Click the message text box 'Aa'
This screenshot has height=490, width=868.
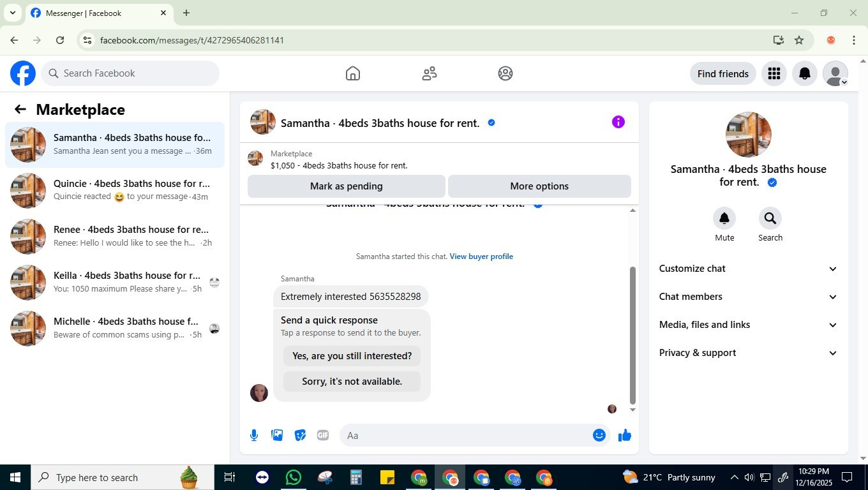466,435
